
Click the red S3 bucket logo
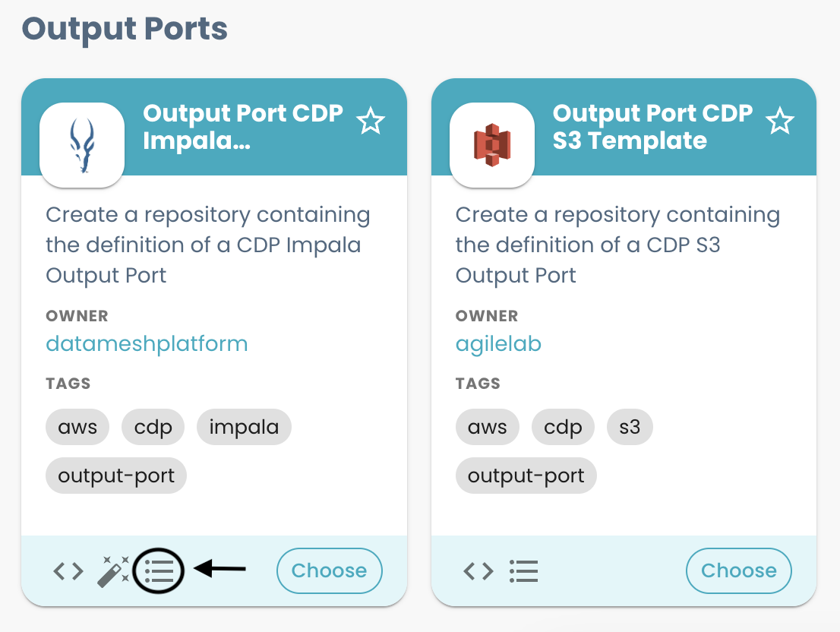[491, 145]
